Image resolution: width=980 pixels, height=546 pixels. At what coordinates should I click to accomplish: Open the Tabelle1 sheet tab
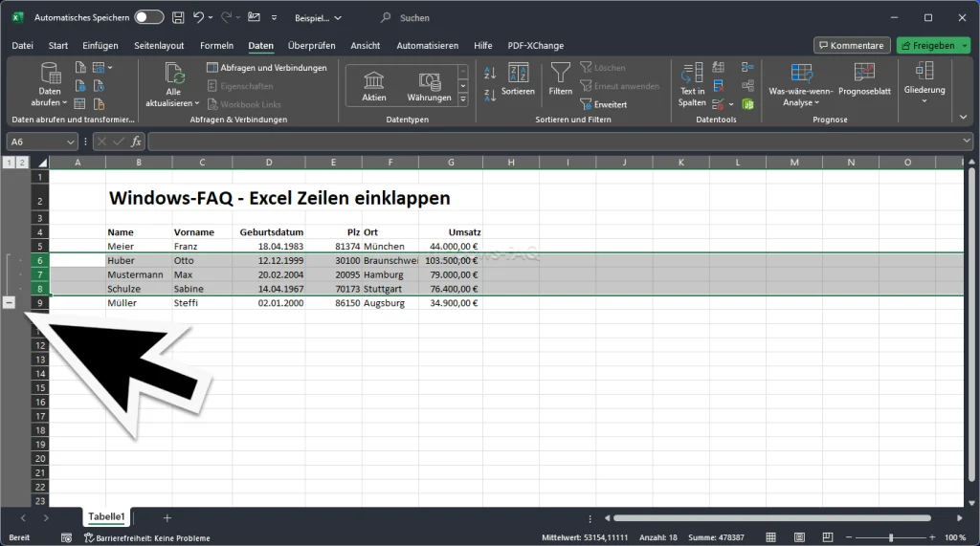point(106,516)
